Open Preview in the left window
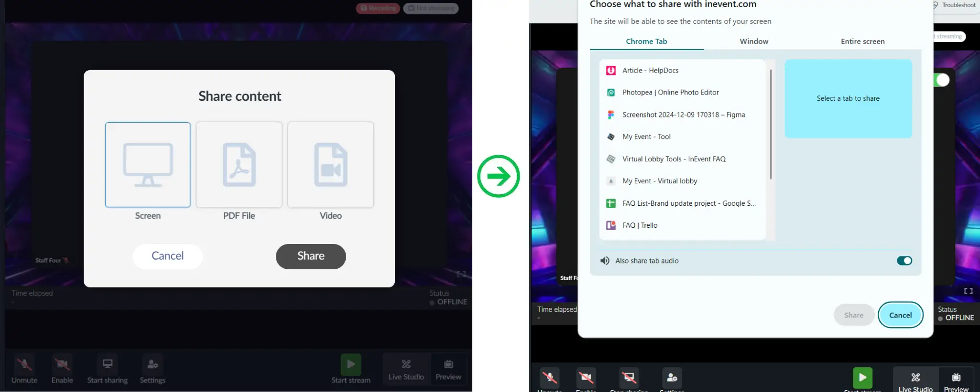The width and height of the screenshot is (980, 392). click(448, 369)
